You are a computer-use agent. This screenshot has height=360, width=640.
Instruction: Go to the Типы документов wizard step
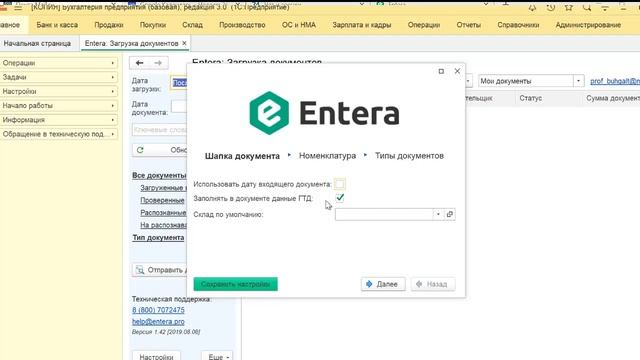pyautogui.click(x=409, y=156)
